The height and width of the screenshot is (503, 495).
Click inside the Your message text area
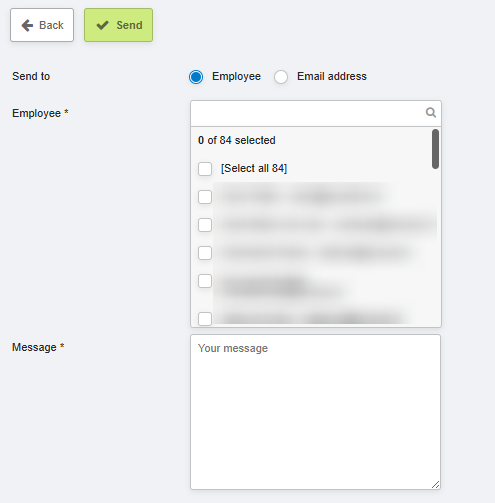[x=316, y=412]
